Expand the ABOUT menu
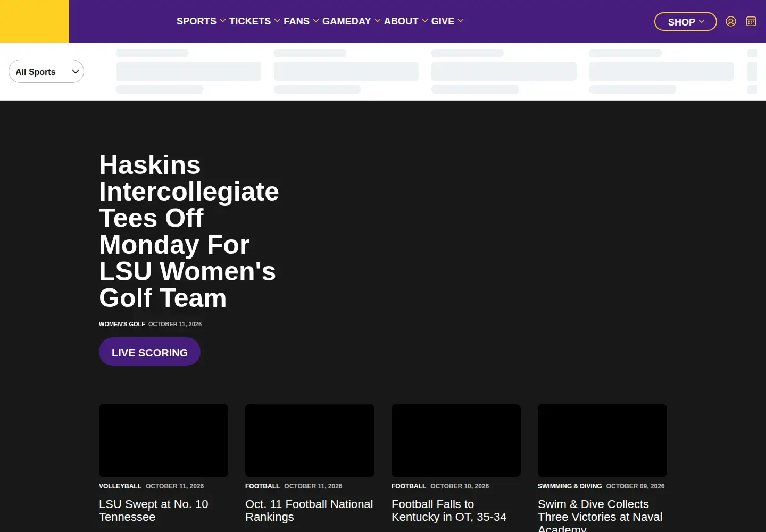The width and height of the screenshot is (766, 532). (x=406, y=21)
